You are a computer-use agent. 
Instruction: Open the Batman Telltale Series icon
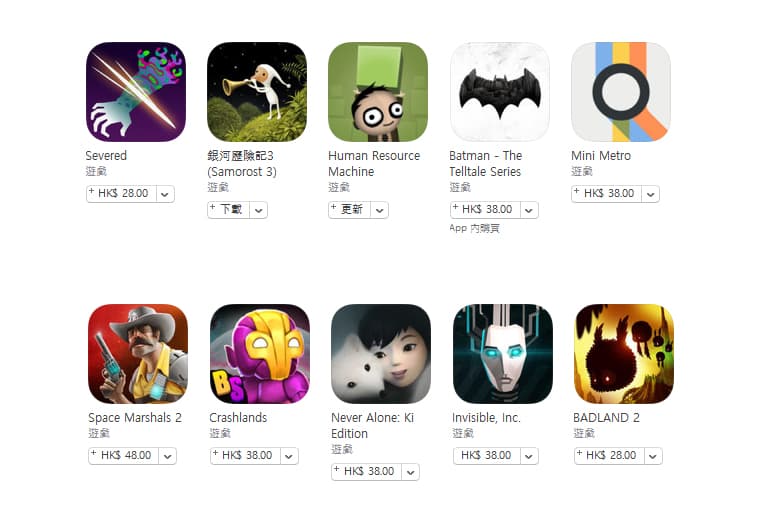(x=499, y=92)
